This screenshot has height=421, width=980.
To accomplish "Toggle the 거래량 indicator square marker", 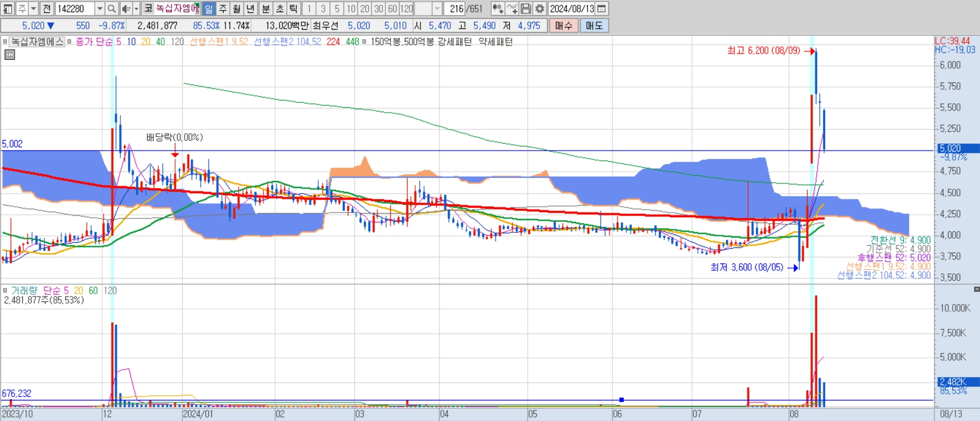I will [5, 290].
